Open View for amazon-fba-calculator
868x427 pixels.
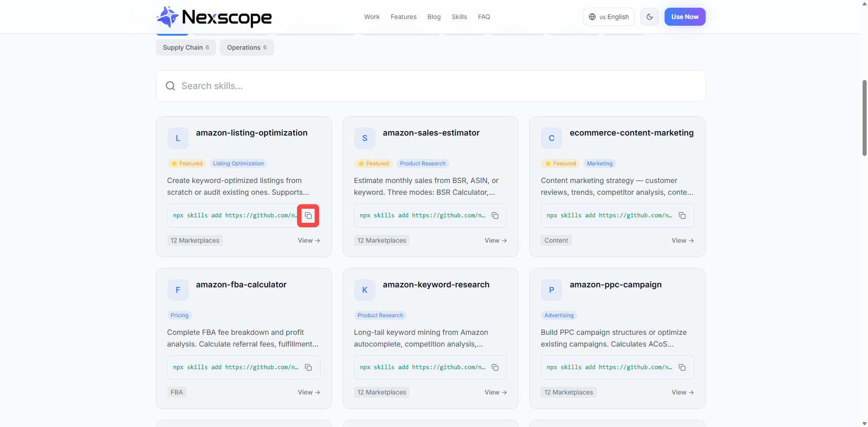308,392
